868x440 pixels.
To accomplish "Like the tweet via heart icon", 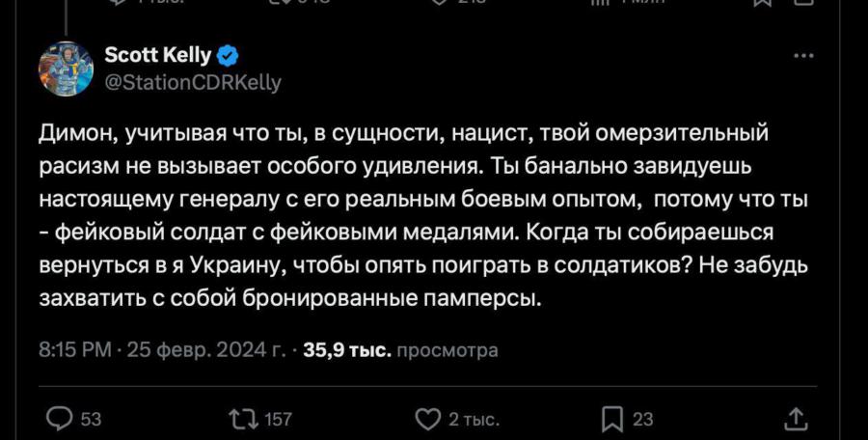I will click(426, 419).
